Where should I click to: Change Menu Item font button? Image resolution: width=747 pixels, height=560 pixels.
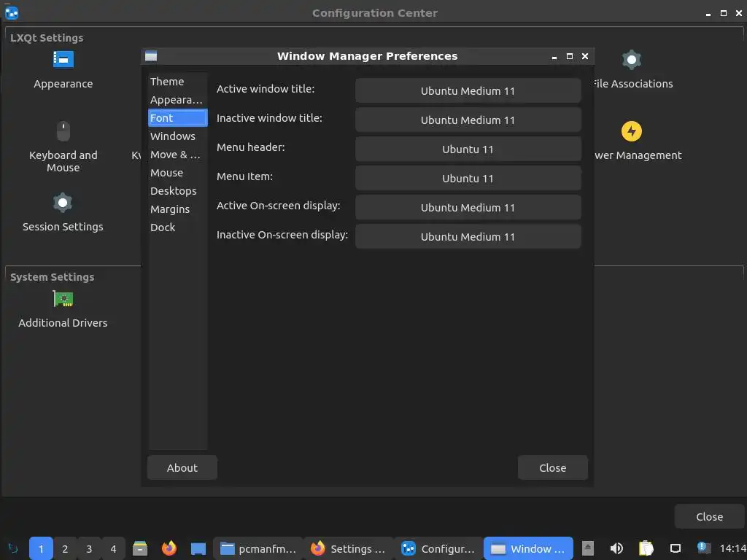tap(468, 178)
